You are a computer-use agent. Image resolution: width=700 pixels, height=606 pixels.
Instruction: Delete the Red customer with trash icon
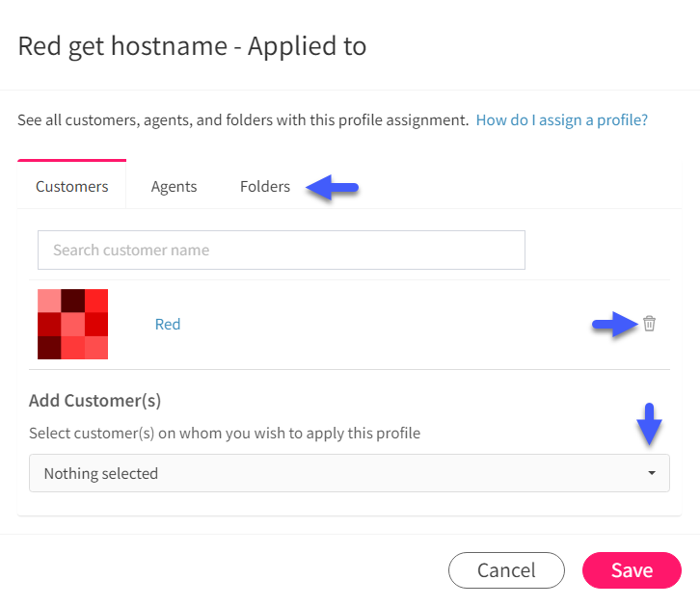click(649, 324)
